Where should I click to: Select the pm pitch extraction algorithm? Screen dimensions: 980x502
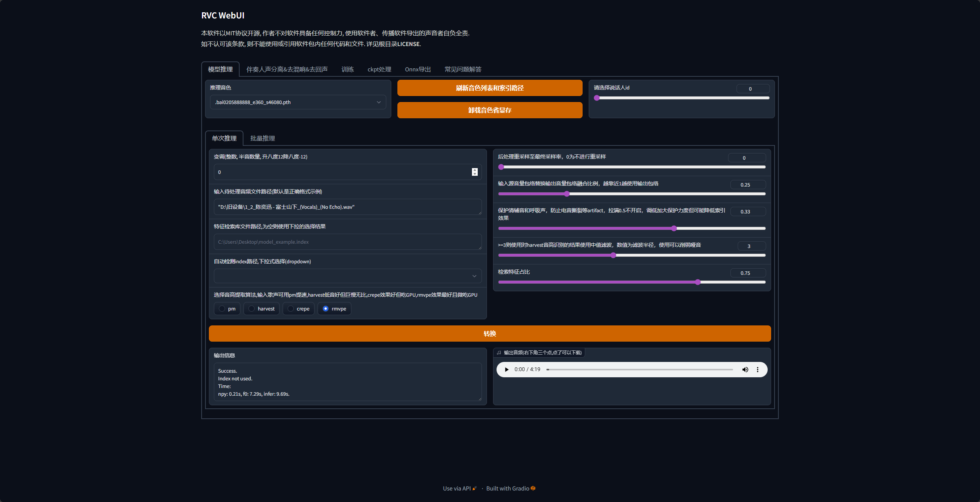click(222, 309)
